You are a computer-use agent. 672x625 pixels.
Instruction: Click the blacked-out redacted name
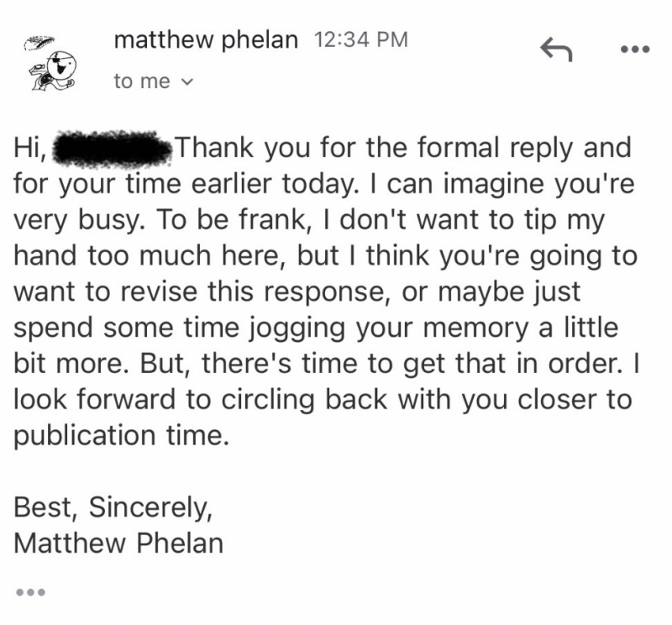114,150
